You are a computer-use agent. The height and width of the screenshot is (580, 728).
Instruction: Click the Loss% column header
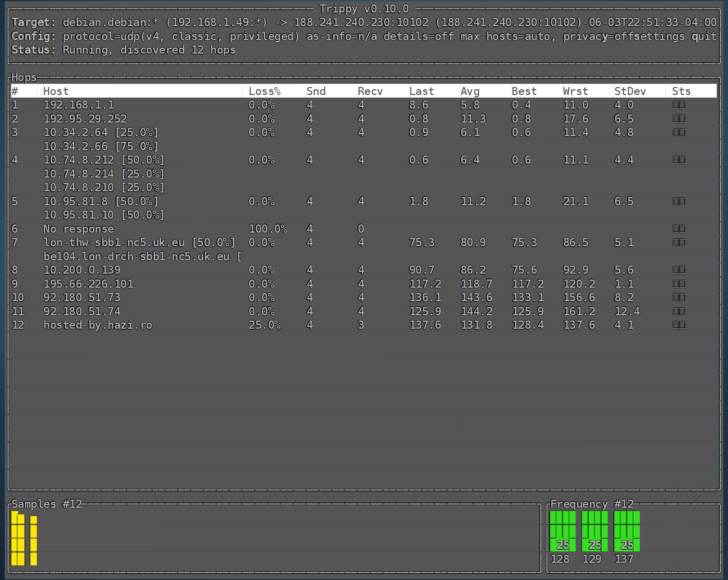(264, 91)
